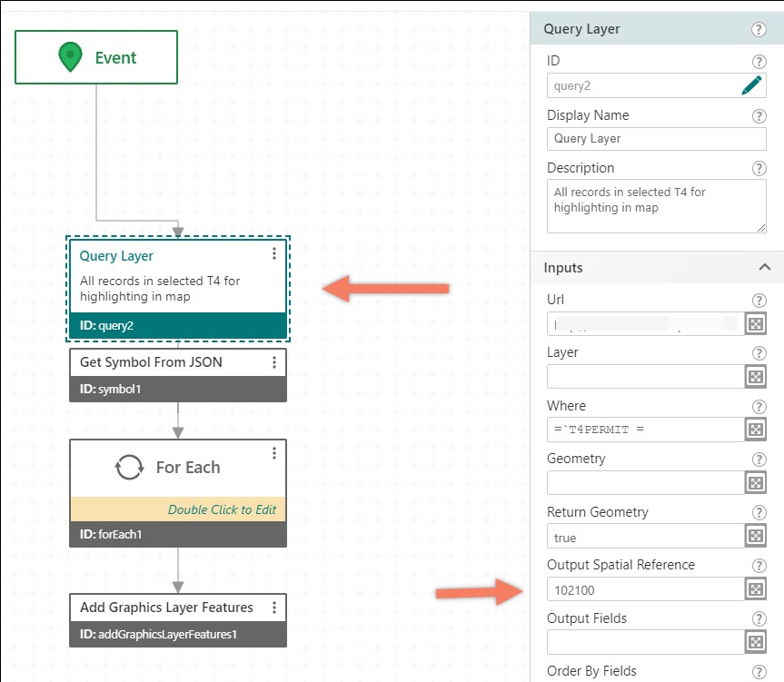Click the Double Click to Edit link
This screenshot has height=682, width=784.
[x=222, y=509]
